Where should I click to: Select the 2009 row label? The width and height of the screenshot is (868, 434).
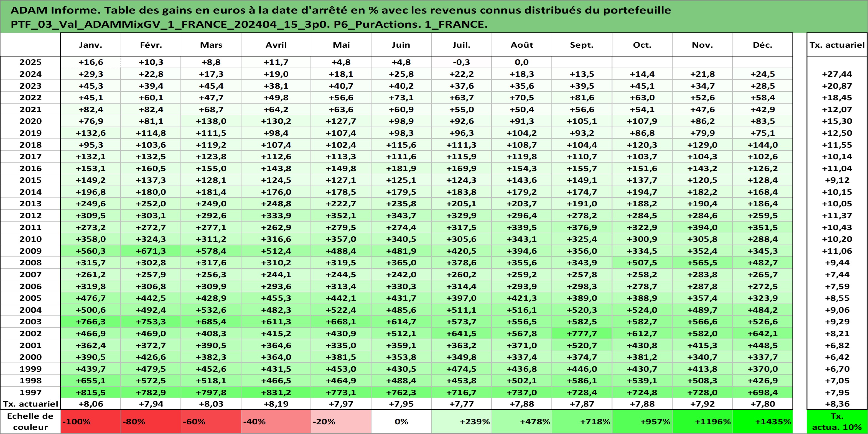pyautogui.click(x=30, y=251)
